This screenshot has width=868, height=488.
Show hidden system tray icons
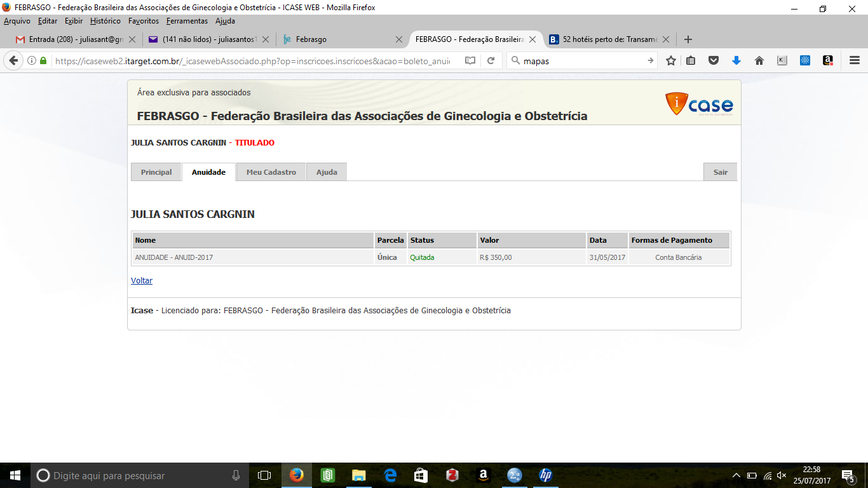coord(736,475)
